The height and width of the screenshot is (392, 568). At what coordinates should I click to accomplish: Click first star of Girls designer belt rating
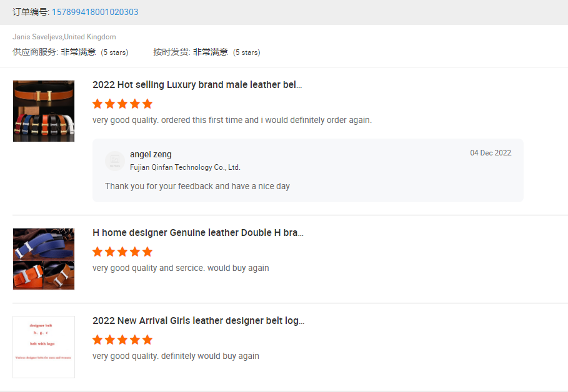97,340
